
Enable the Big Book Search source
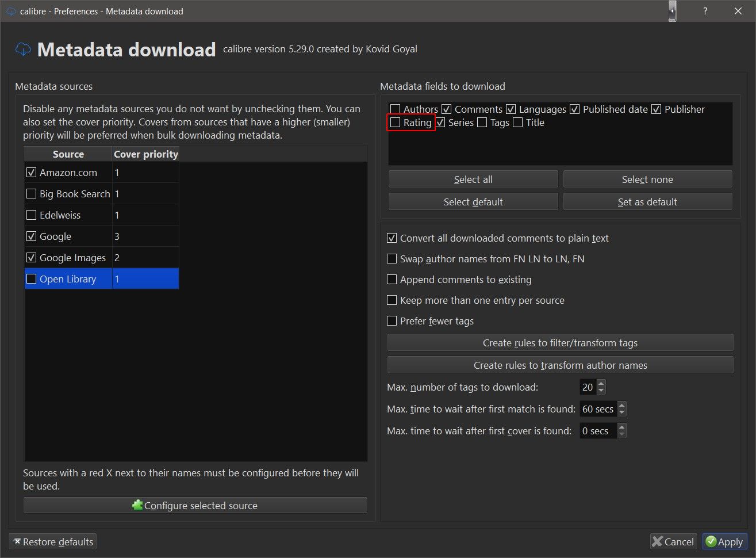[x=32, y=194]
